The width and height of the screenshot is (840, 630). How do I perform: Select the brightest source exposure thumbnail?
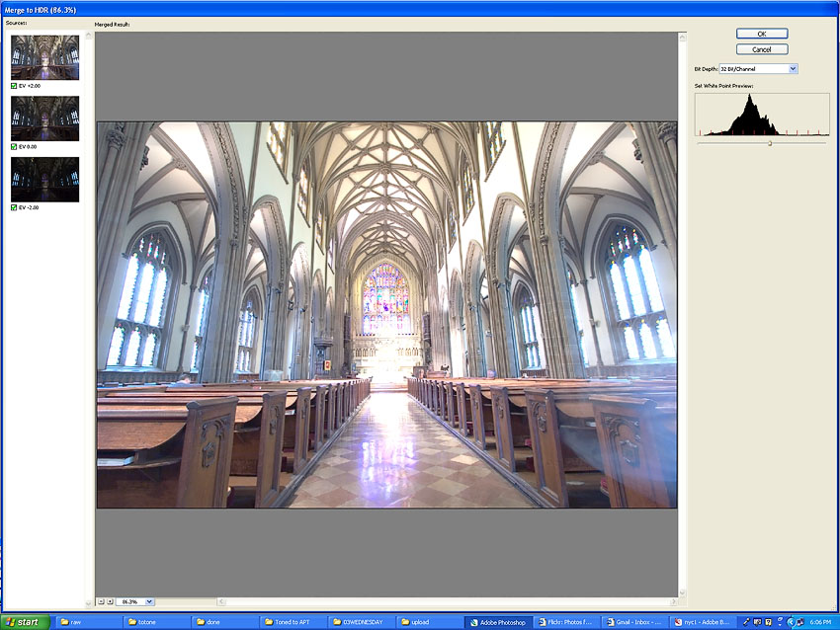pos(44,57)
